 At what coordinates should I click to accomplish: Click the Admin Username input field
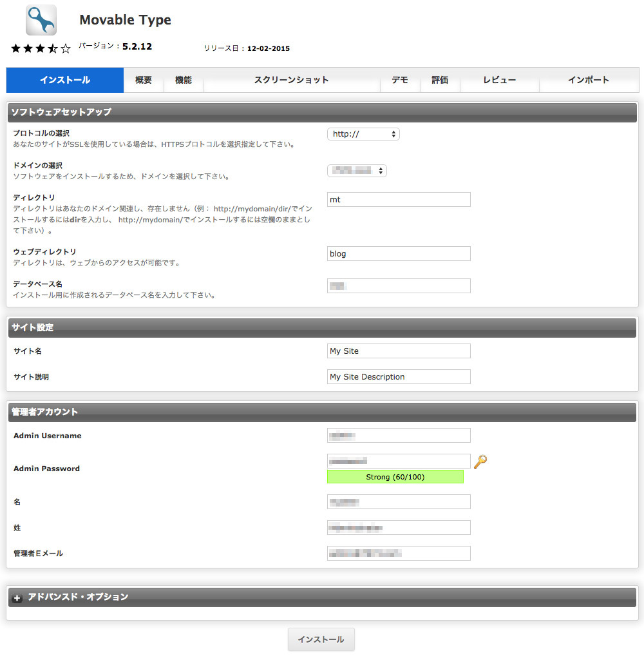tap(399, 436)
